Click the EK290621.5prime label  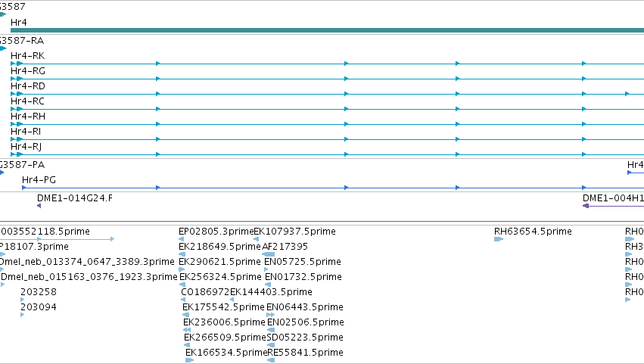pyautogui.click(x=219, y=262)
